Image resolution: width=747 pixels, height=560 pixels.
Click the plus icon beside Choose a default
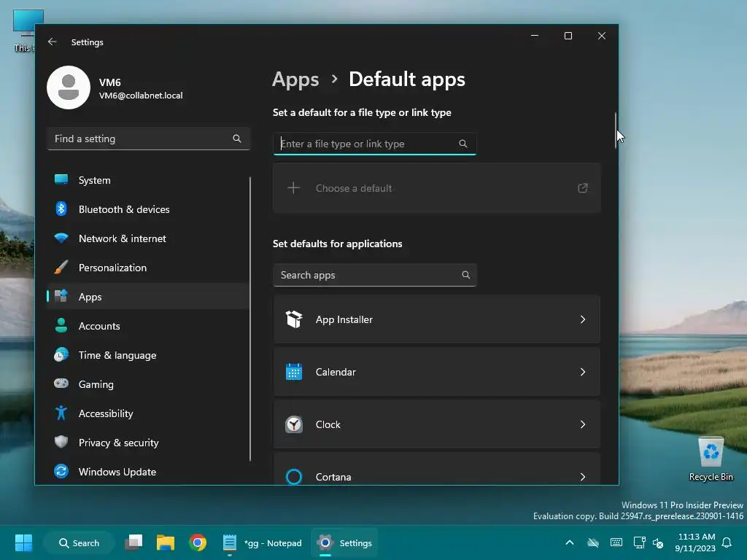(x=293, y=188)
